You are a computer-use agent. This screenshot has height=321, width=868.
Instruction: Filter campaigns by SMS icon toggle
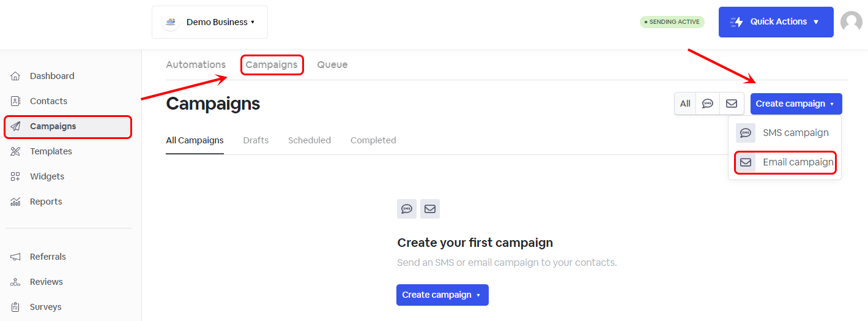tap(708, 104)
